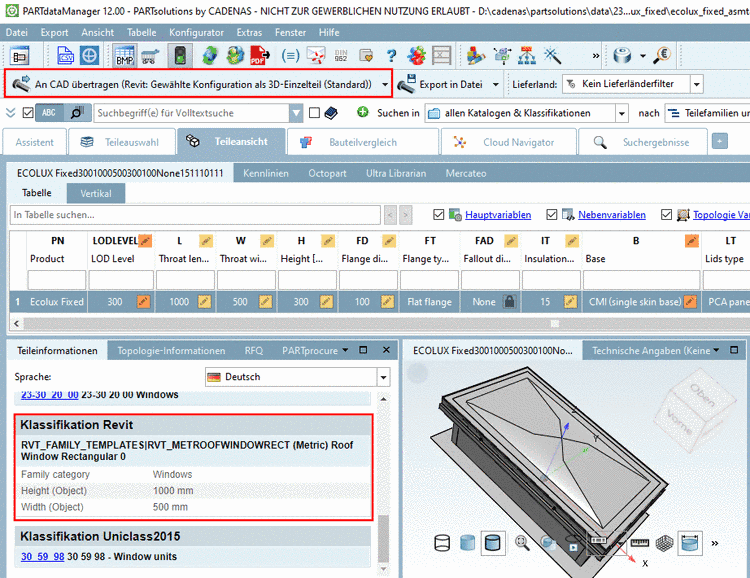Screen dimensions: 750x578
Task: Toggle the search mode icon beside ABC
Action: coord(77,113)
